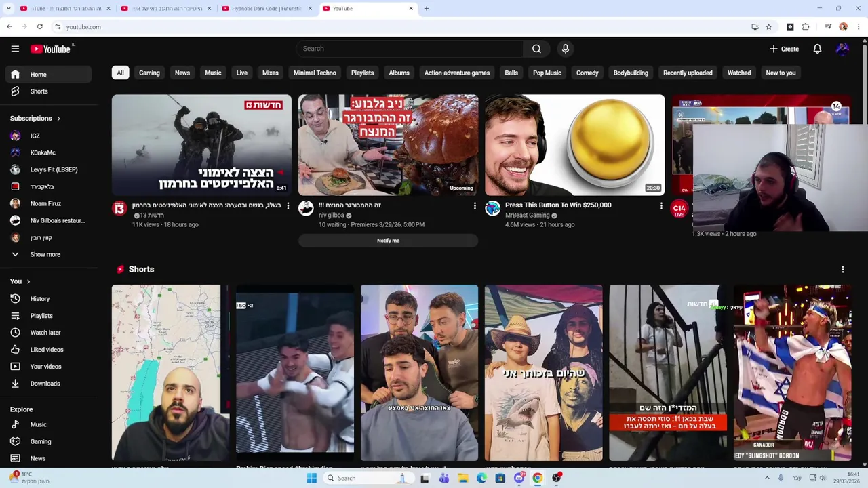Open options menu for niv gilboa premiere
The height and width of the screenshot is (488, 868).
tap(475, 205)
